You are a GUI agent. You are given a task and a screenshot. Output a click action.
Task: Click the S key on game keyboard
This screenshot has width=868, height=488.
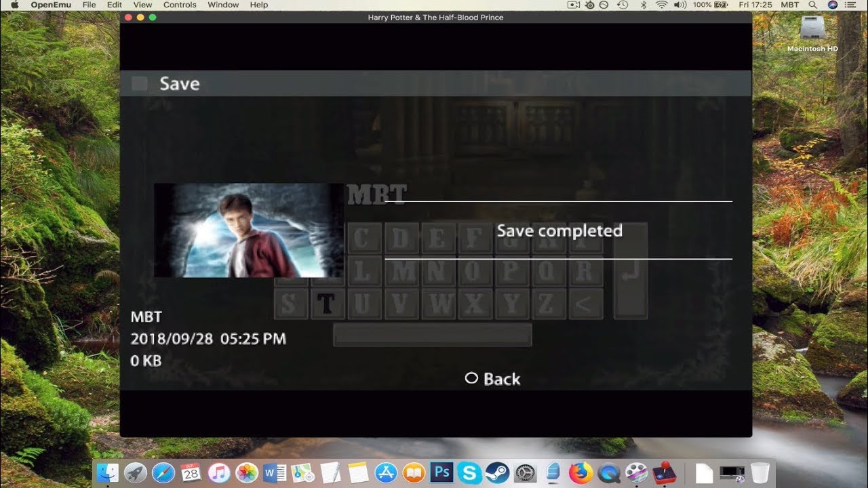pos(291,304)
